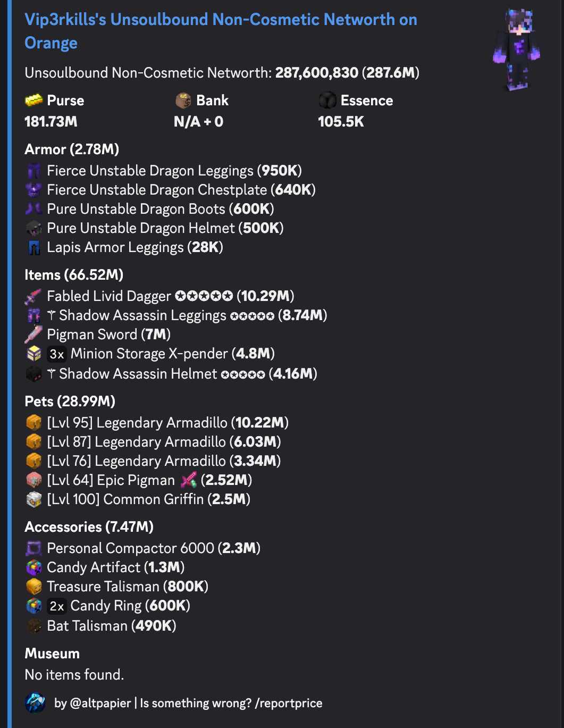The width and height of the screenshot is (564, 728).
Task: Click the 3x quantity badge
Action: tap(57, 354)
